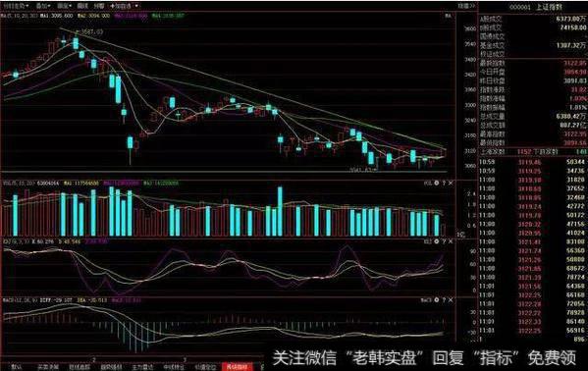Select the 11:00 tick row with volume 78724

[532, 277]
